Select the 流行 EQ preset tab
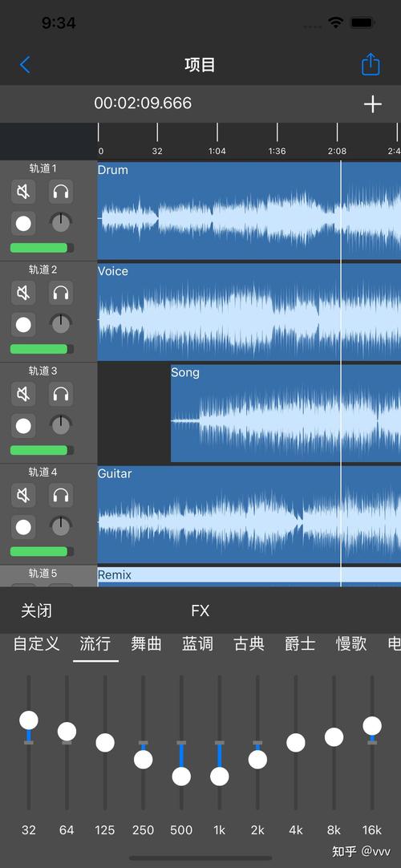 [95, 644]
